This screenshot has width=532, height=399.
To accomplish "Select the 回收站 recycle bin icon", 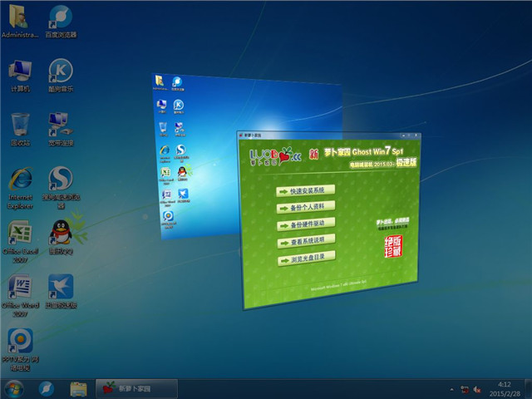I will click(x=20, y=130).
